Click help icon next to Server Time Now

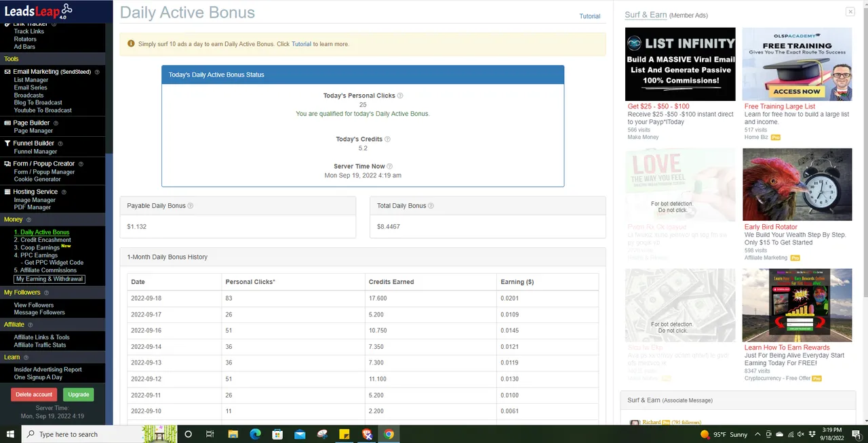pyautogui.click(x=389, y=167)
